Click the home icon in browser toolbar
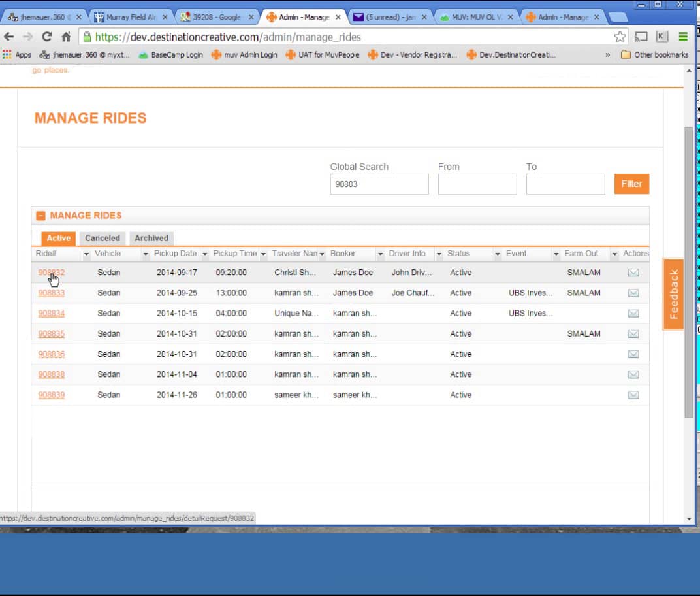Viewport: 700px width, 596px height. (x=66, y=37)
